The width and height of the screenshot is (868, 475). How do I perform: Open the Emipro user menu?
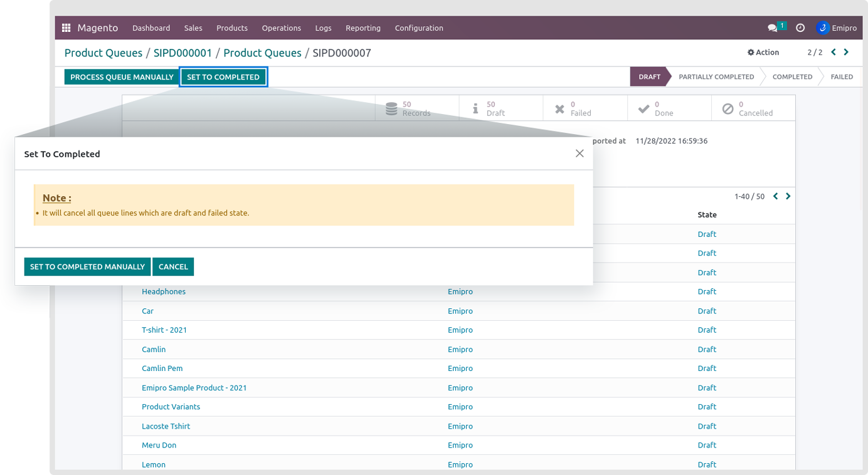click(x=837, y=28)
